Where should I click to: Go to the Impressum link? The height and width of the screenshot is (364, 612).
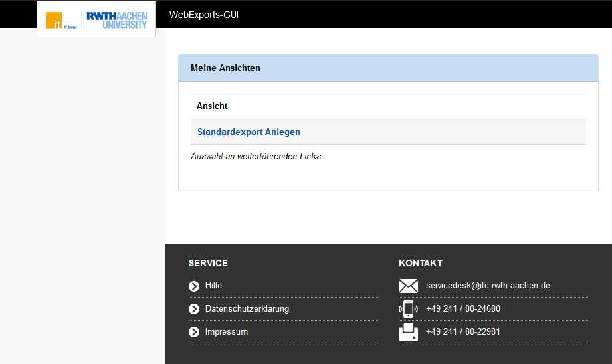click(226, 332)
